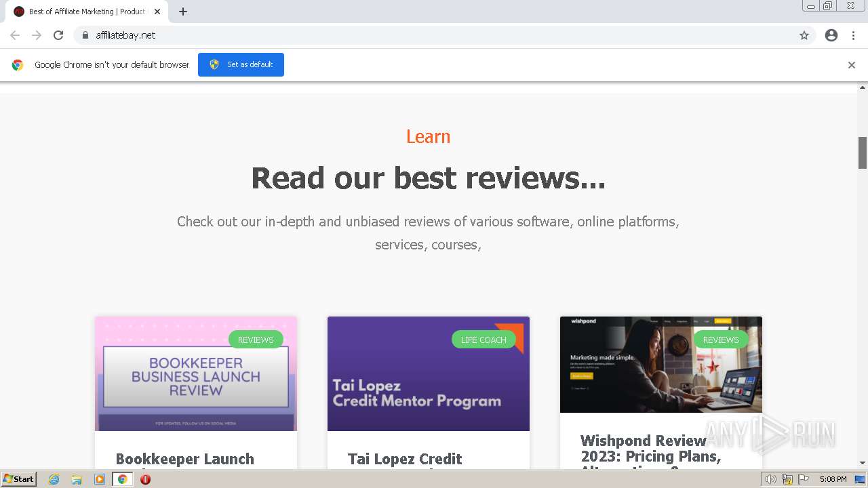868x488 pixels.
Task: Click the REVIEWS tag on Bookkeeper card
Action: [256, 340]
